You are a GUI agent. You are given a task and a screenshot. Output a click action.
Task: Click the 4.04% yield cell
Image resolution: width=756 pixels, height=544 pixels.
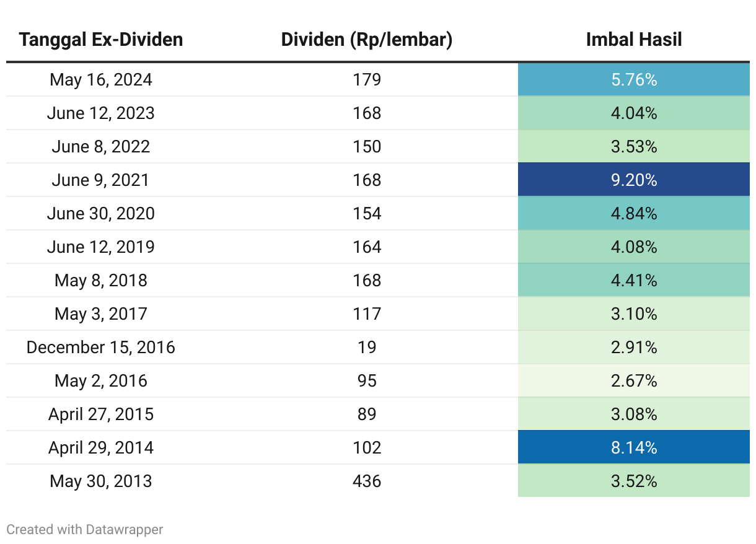tap(634, 113)
